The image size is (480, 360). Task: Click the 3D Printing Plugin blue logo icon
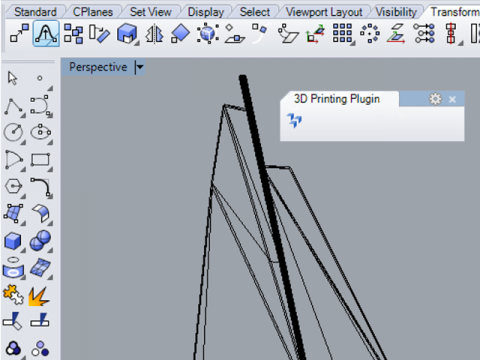click(x=295, y=120)
